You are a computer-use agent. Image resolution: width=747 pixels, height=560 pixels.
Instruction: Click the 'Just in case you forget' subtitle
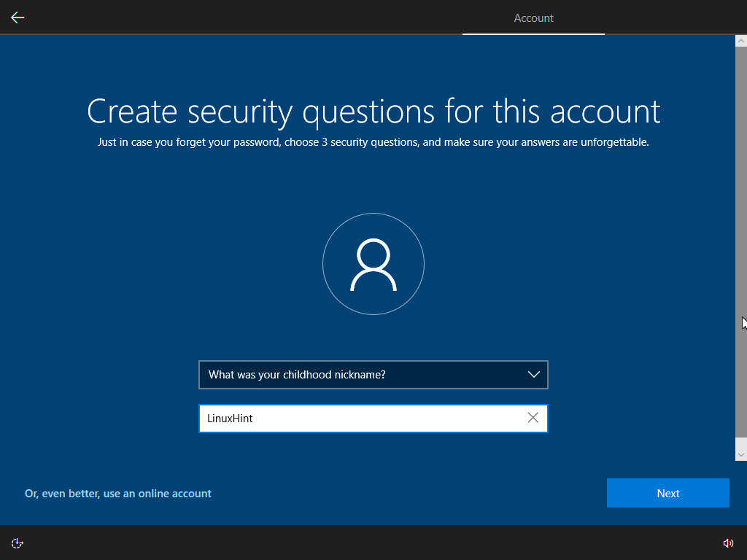tap(373, 142)
